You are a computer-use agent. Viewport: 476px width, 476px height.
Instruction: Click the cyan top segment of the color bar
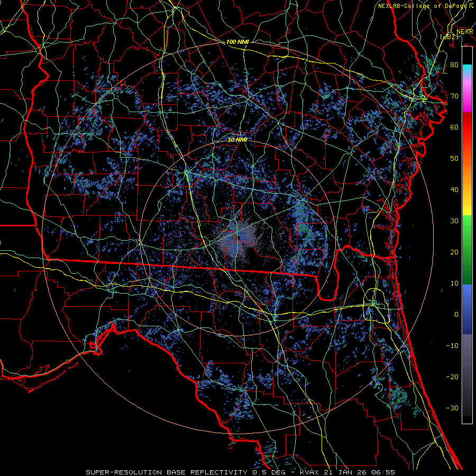pos(467,70)
